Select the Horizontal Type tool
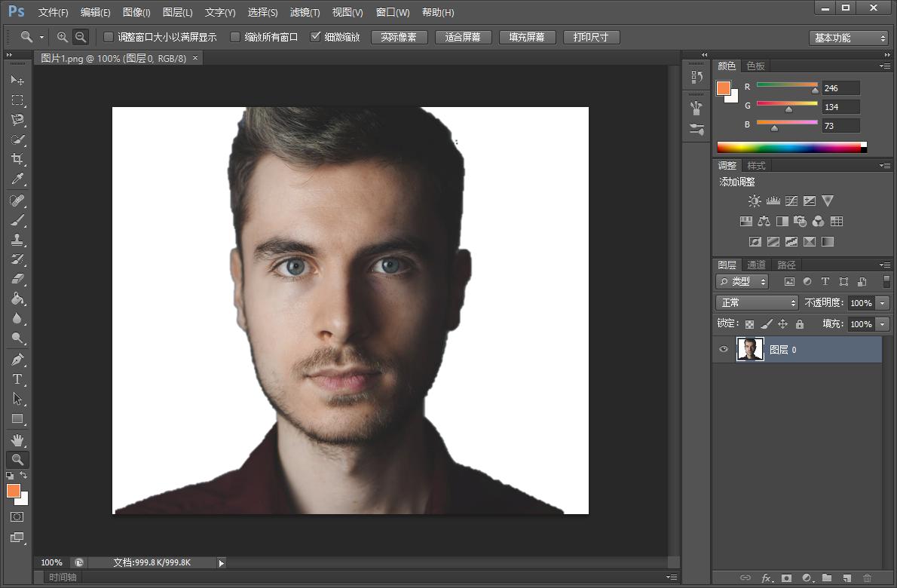 (x=17, y=379)
